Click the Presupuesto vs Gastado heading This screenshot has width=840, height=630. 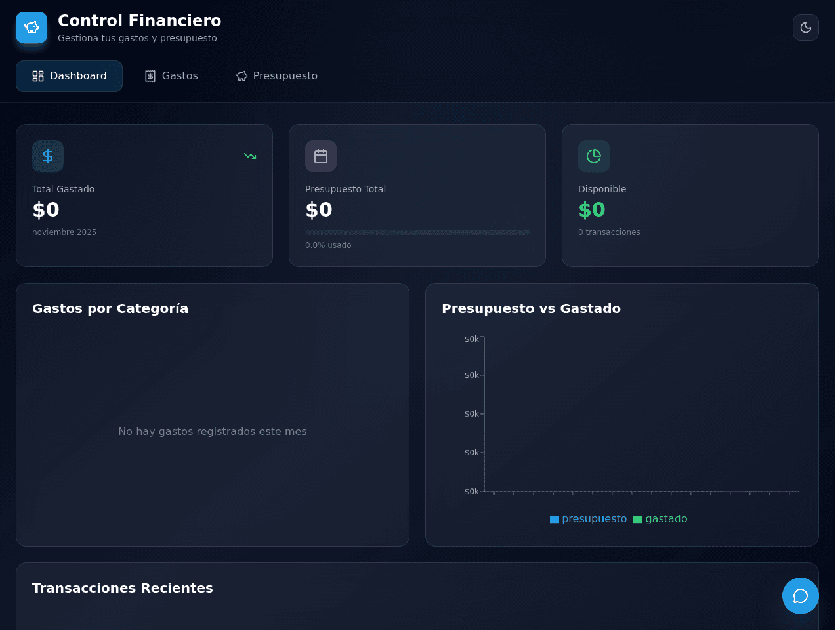(531, 308)
